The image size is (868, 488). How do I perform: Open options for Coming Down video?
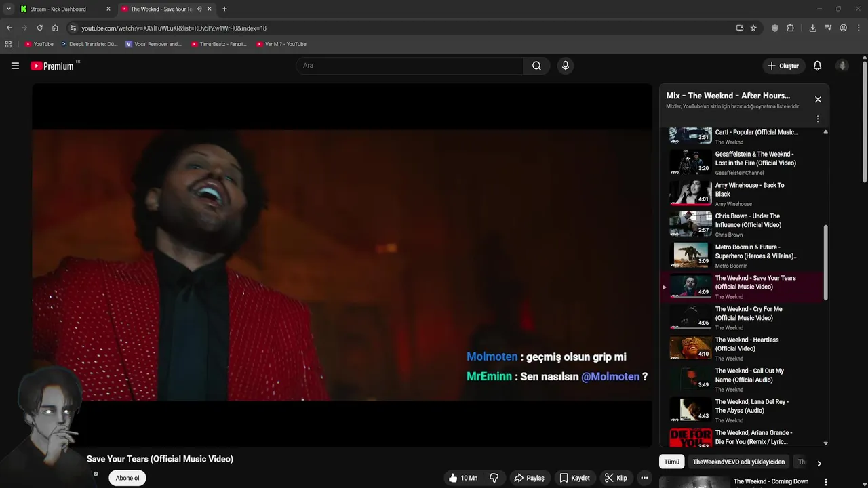click(825, 482)
